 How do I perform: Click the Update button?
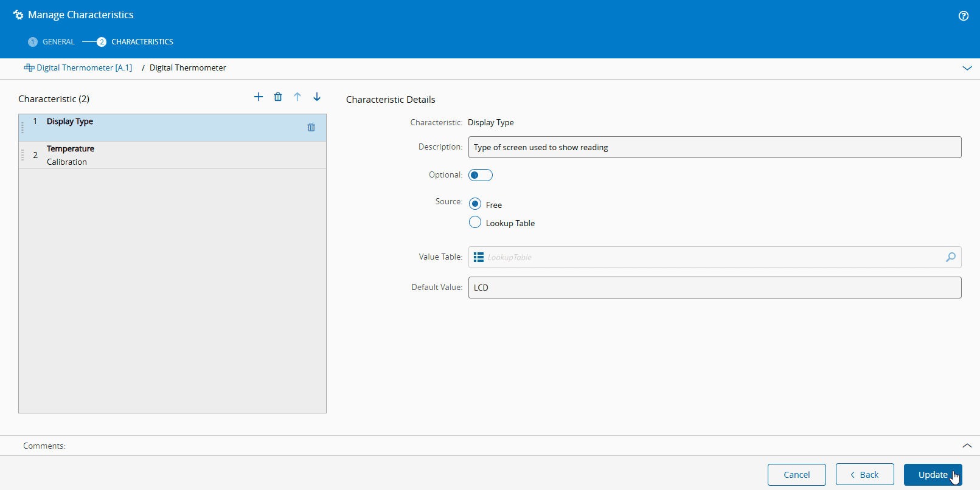pos(933,475)
